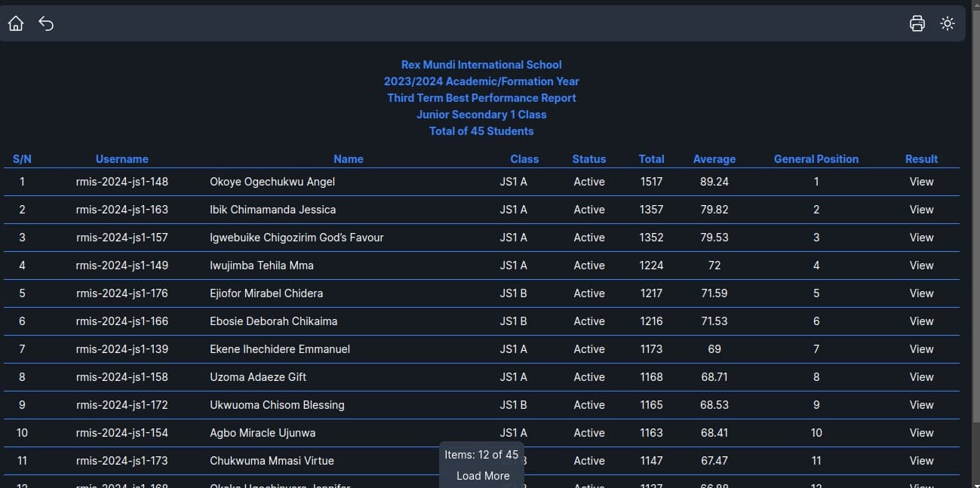This screenshot has width=980, height=488.
Task: Click average value 71.59
Action: [714, 293]
